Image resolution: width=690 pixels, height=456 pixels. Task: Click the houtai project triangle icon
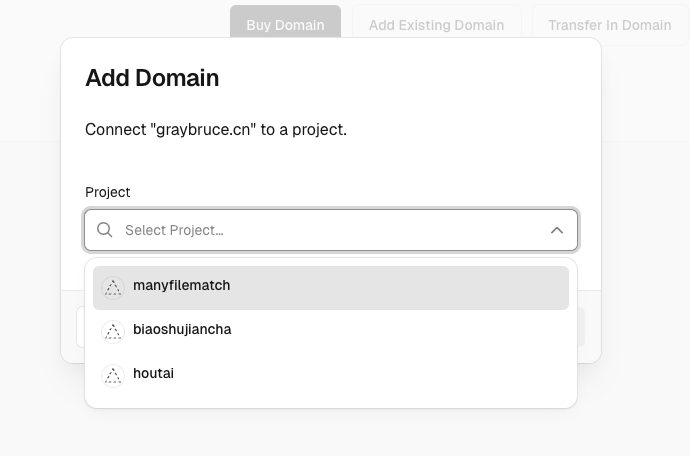tap(113, 375)
